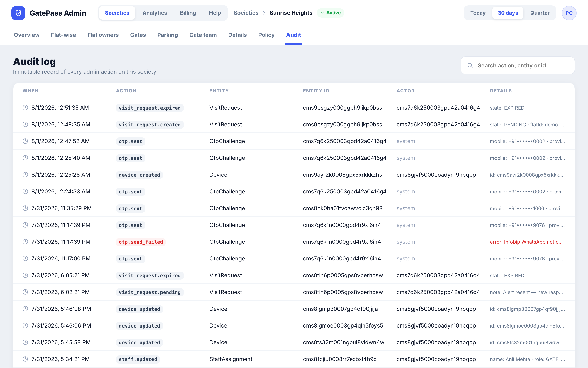Select the 30 days range

(x=508, y=13)
